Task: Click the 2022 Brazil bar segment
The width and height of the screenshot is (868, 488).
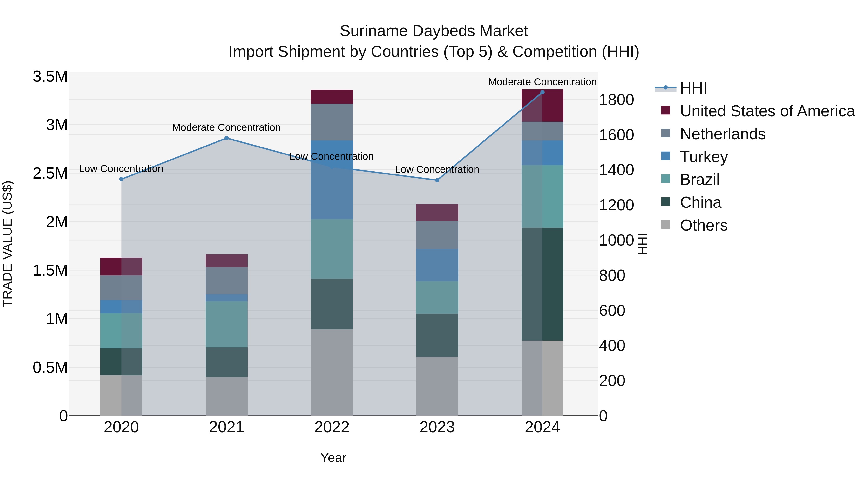Action: [x=332, y=249]
